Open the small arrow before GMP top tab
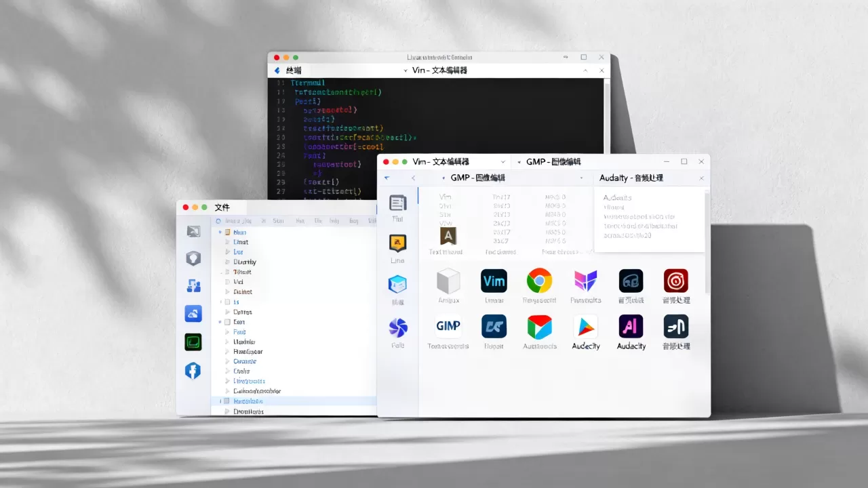This screenshot has height=488, width=868. point(519,162)
